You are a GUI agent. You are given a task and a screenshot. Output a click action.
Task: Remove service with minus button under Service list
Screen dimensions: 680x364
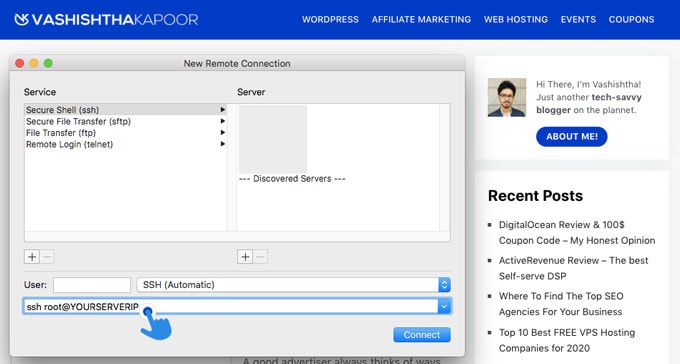coord(47,257)
